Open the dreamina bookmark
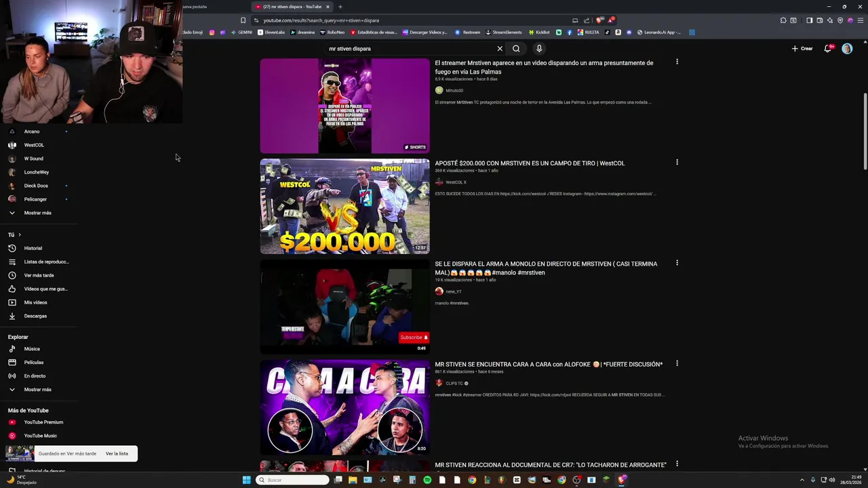The width and height of the screenshot is (868, 488). pos(302,32)
